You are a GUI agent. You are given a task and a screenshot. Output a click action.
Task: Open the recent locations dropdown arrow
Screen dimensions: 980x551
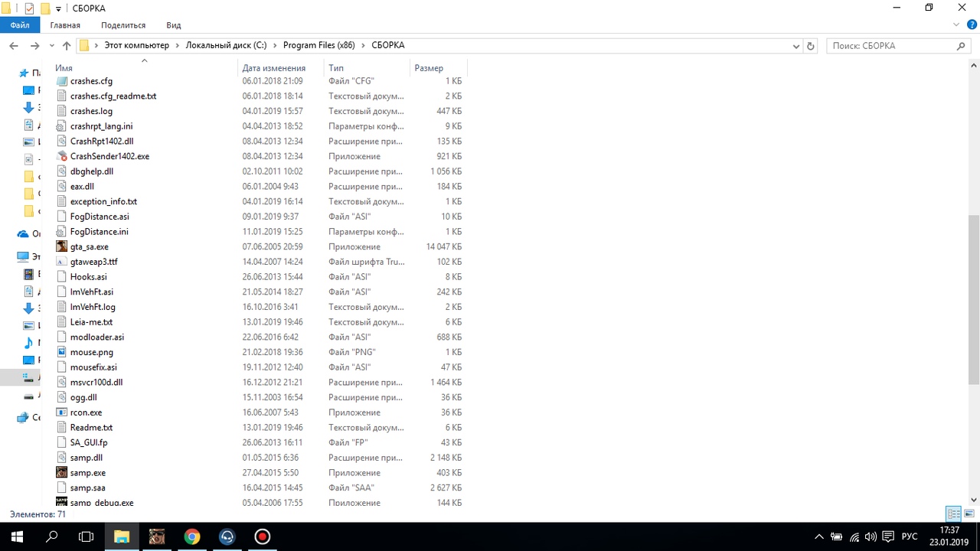tap(51, 46)
